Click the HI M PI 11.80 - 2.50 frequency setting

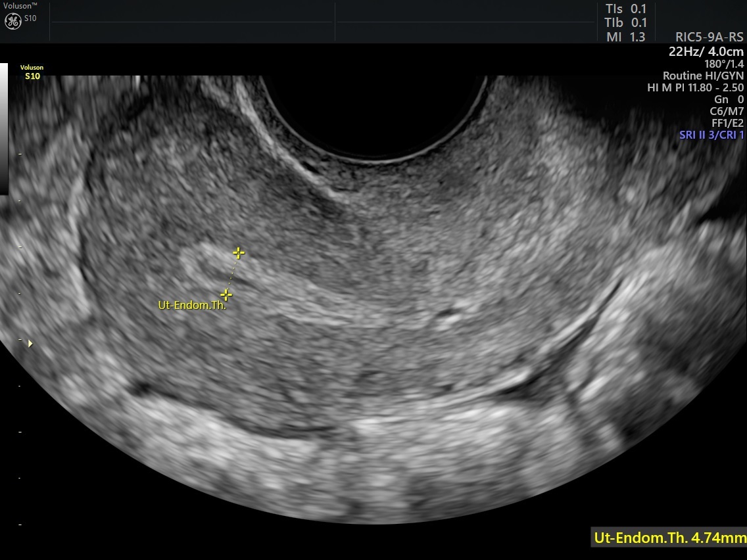[x=696, y=87]
